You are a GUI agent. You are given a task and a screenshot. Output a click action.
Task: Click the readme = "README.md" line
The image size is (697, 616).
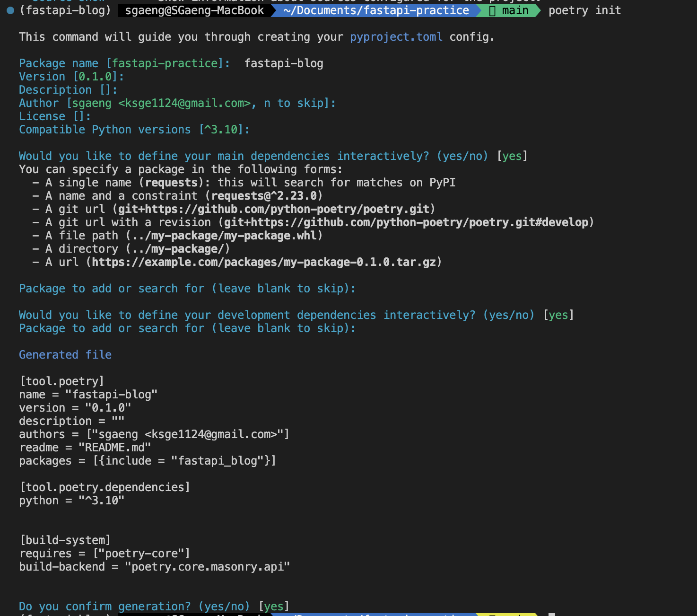pyautogui.click(x=85, y=448)
